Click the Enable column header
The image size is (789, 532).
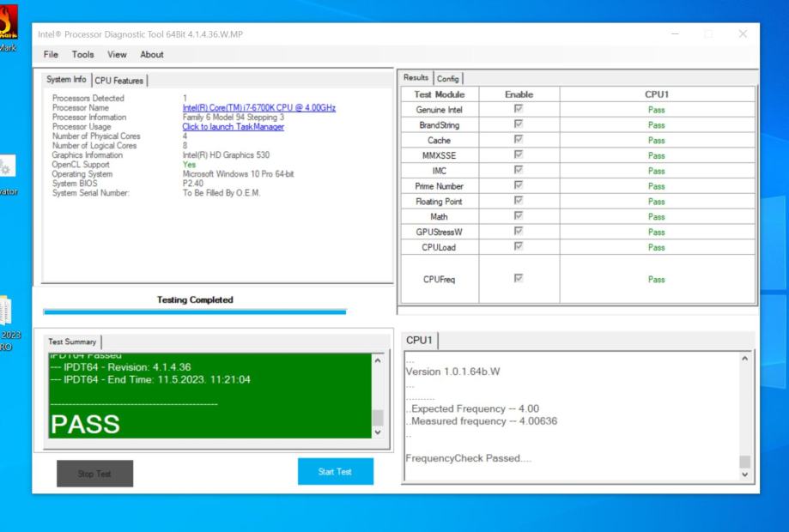tap(519, 94)
